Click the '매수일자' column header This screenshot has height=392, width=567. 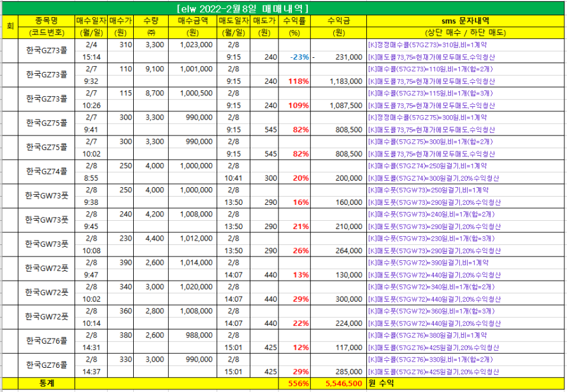91,20
